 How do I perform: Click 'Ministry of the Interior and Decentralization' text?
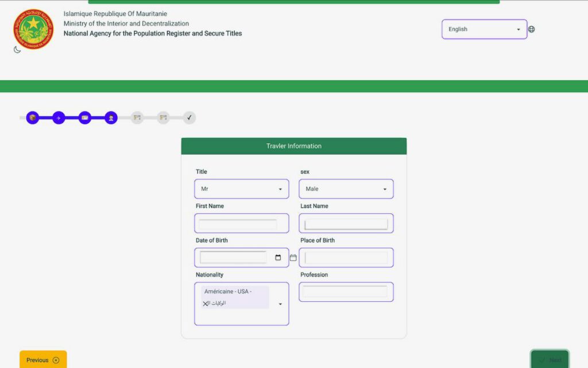click(126, 24)
